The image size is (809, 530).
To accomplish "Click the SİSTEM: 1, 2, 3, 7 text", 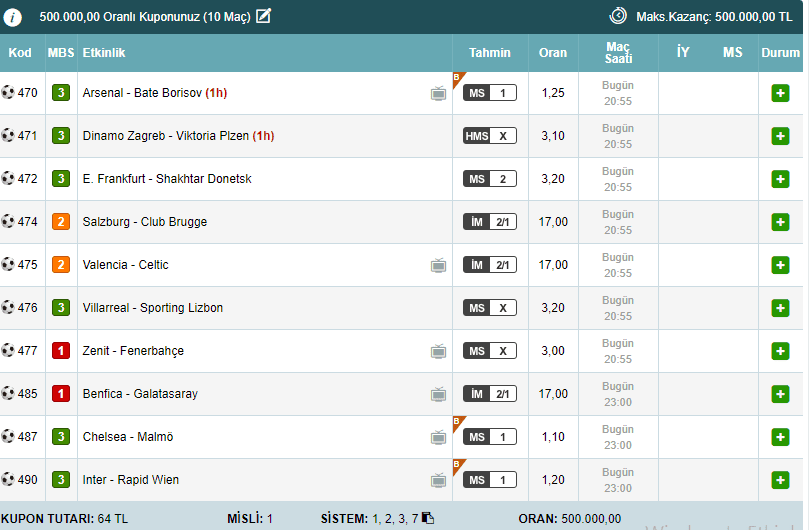I will pos(369,519).
